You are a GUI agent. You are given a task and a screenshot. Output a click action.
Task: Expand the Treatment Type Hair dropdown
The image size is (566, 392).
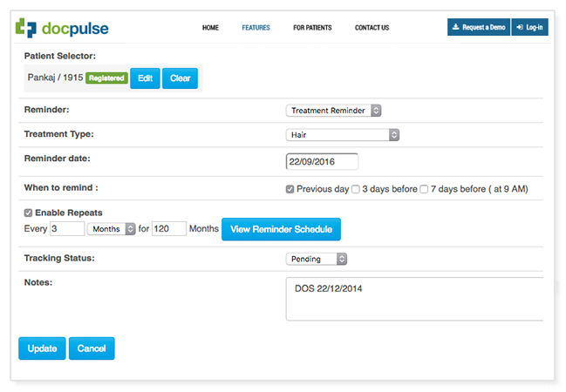[x=343, y=135]
